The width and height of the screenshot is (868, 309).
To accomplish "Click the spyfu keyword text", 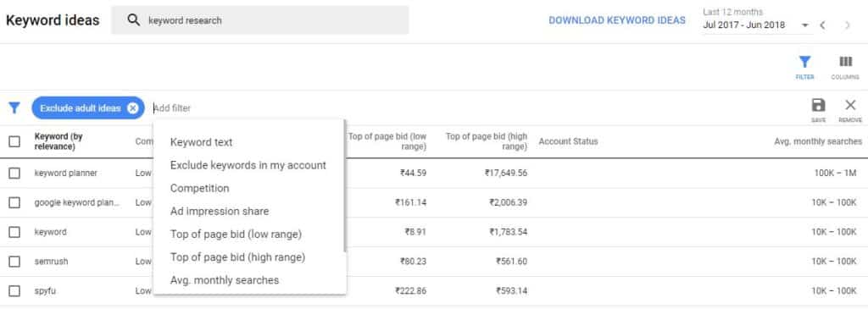I will point(46,290).
